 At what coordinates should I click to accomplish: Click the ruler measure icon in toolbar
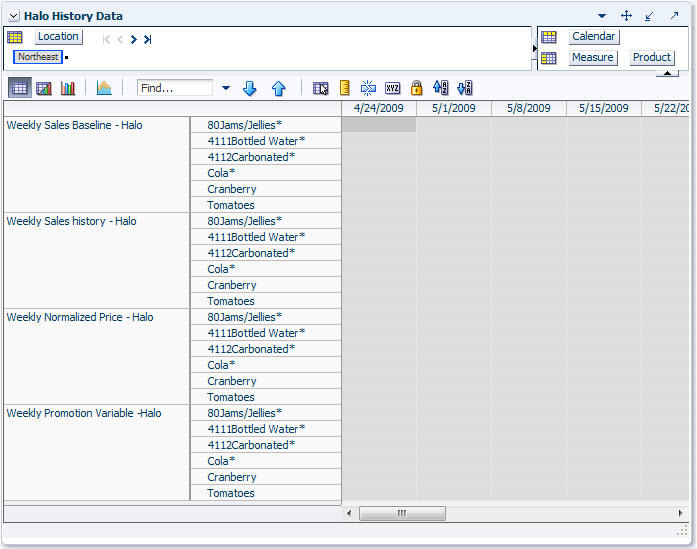tap(345, 88)
